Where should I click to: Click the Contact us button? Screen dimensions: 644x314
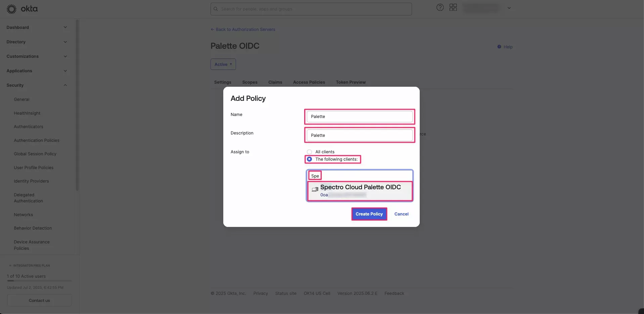click(39, 300)
